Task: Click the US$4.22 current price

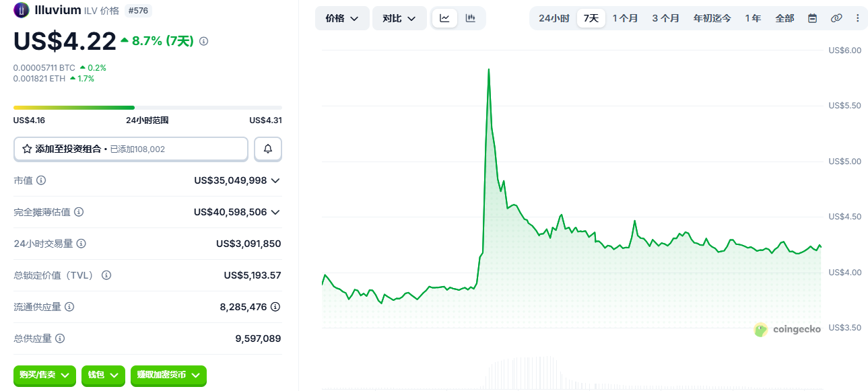Action: coord(65,41)
